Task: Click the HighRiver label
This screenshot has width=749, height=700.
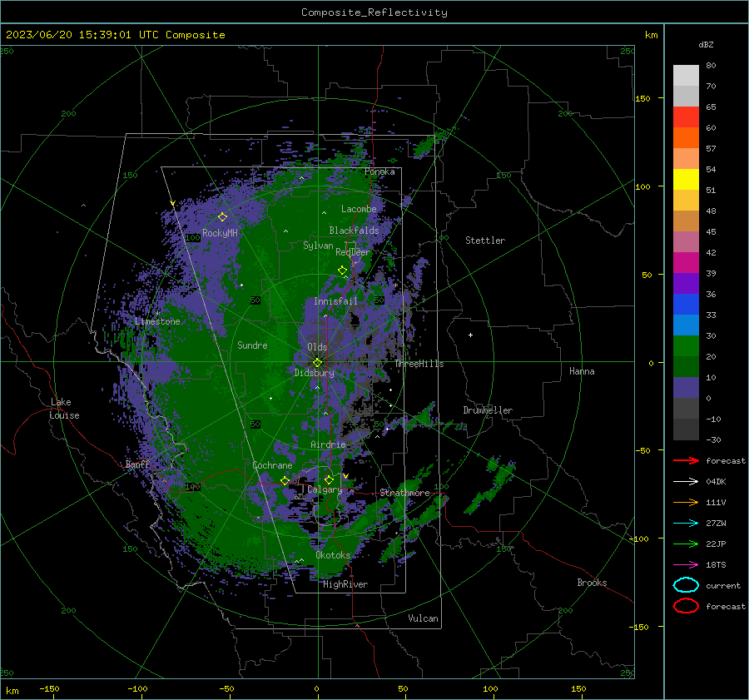Action: coord(345,584)
